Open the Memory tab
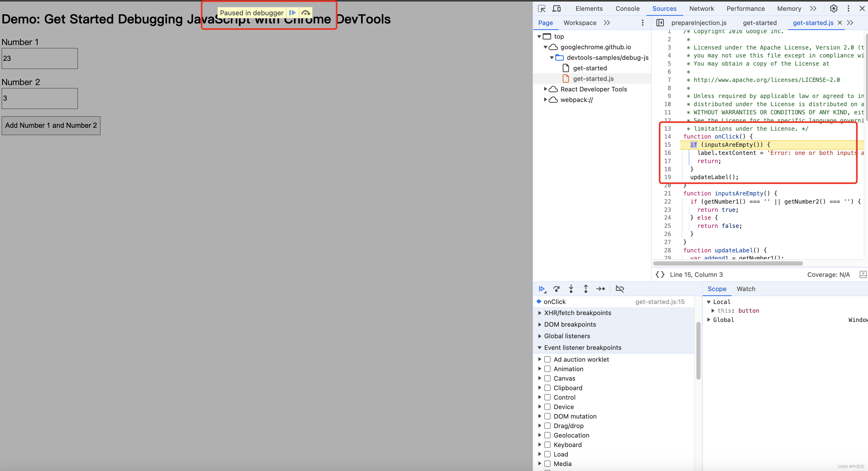Image resolution: width=868 pixels, height=471 pixels. click(x=789, y=8)
